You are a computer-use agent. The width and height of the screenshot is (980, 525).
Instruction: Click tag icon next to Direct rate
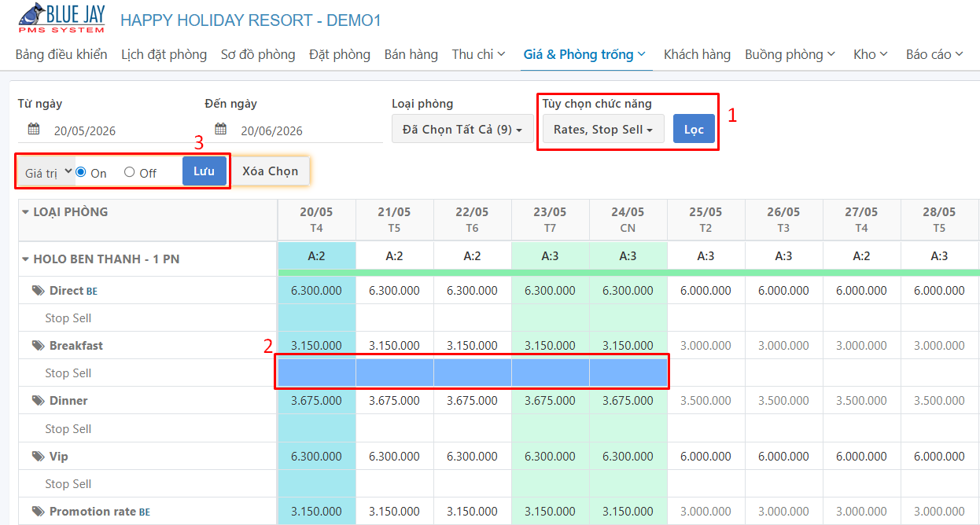(x=38, y=291)
